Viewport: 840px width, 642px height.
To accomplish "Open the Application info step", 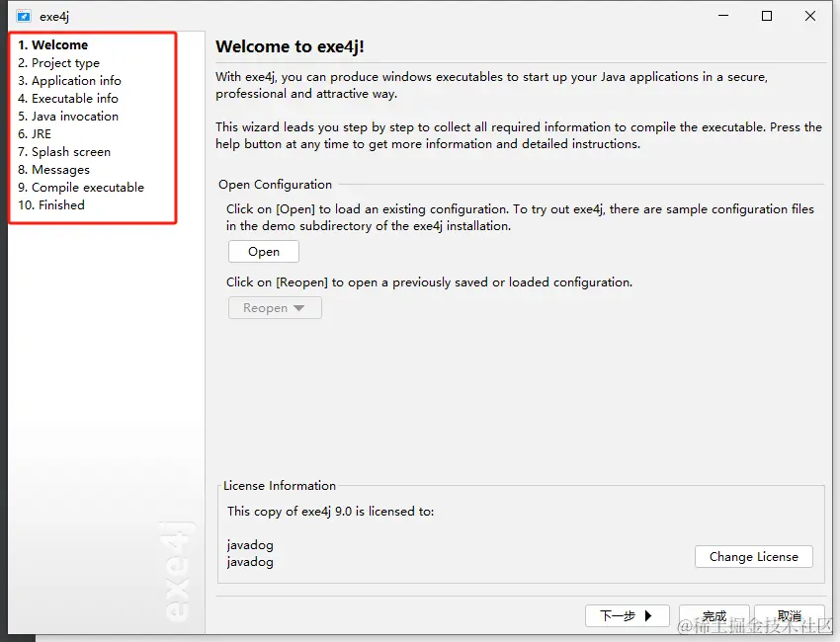I will (x=69, y=81).
